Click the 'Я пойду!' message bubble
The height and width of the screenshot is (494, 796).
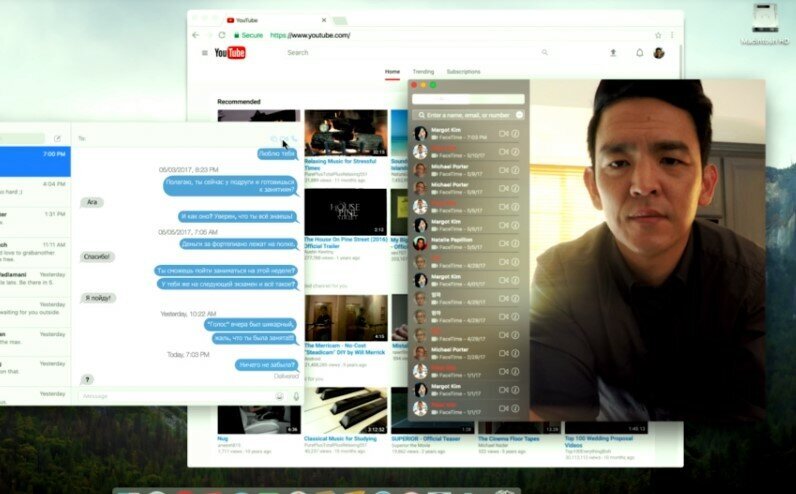[x=98, y=298]
